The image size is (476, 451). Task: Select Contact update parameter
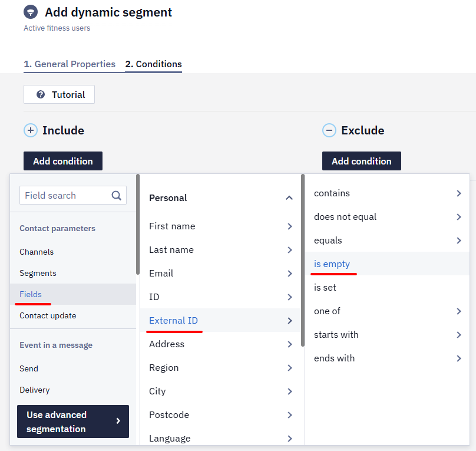(73, 315)
